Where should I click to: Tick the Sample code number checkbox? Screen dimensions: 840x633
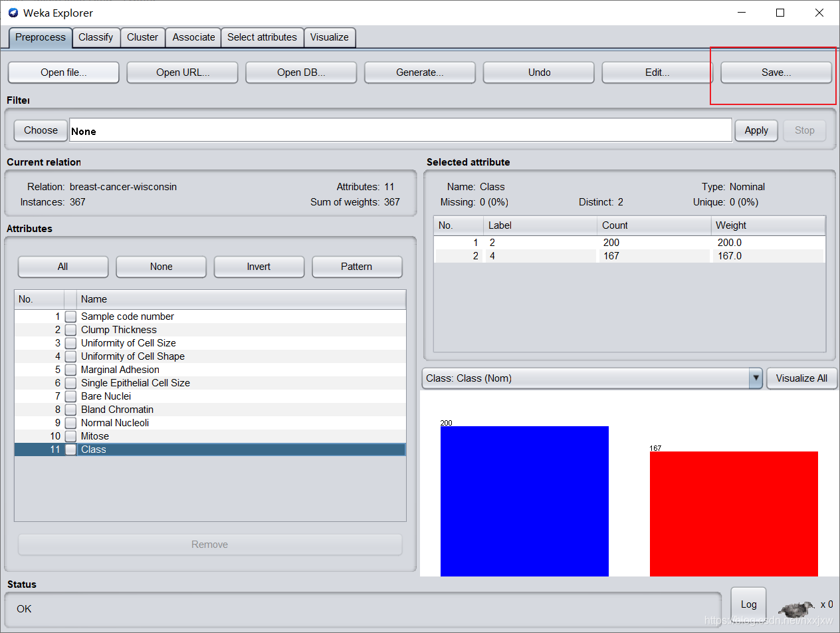70,316
